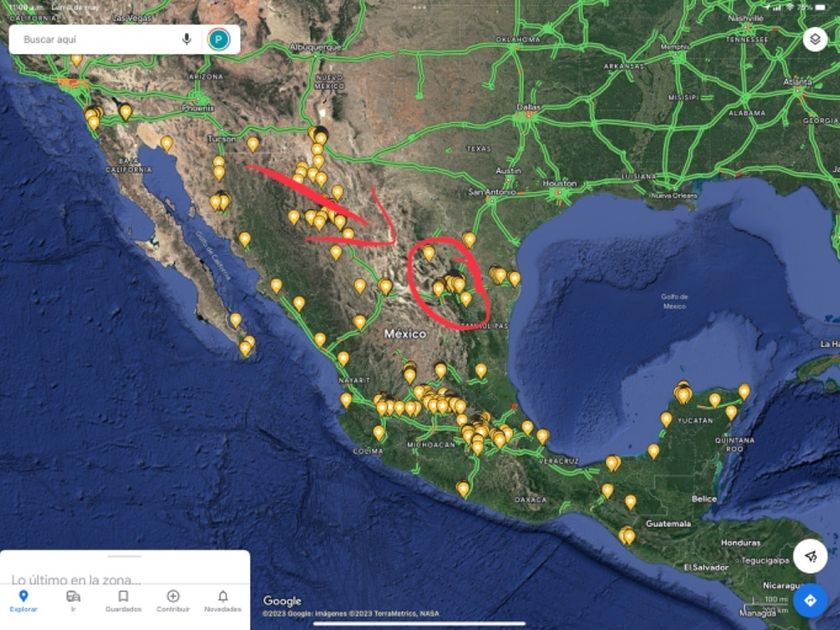
Task: Open the account profile avatar labeled P
Action: point(219,39)
